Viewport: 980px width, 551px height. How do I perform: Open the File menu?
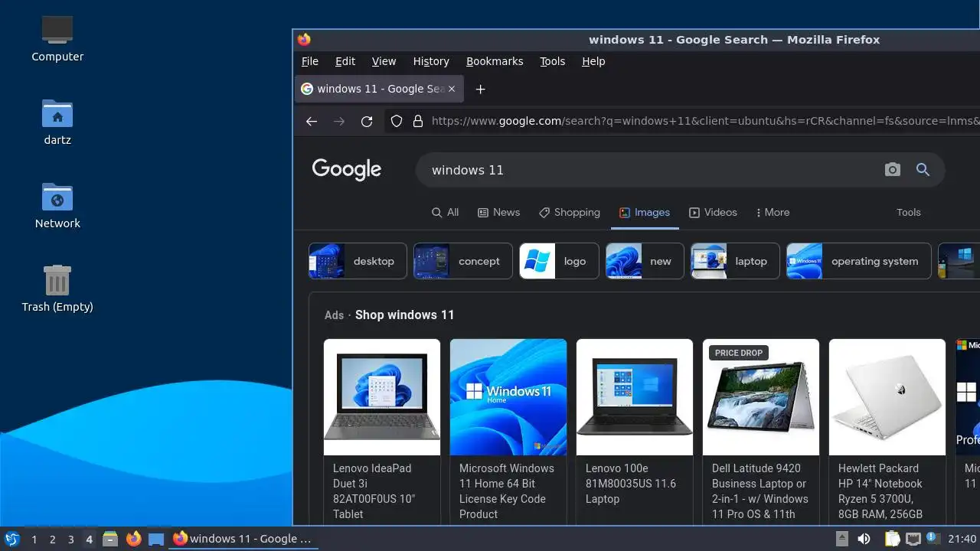(x=310, y=61)
